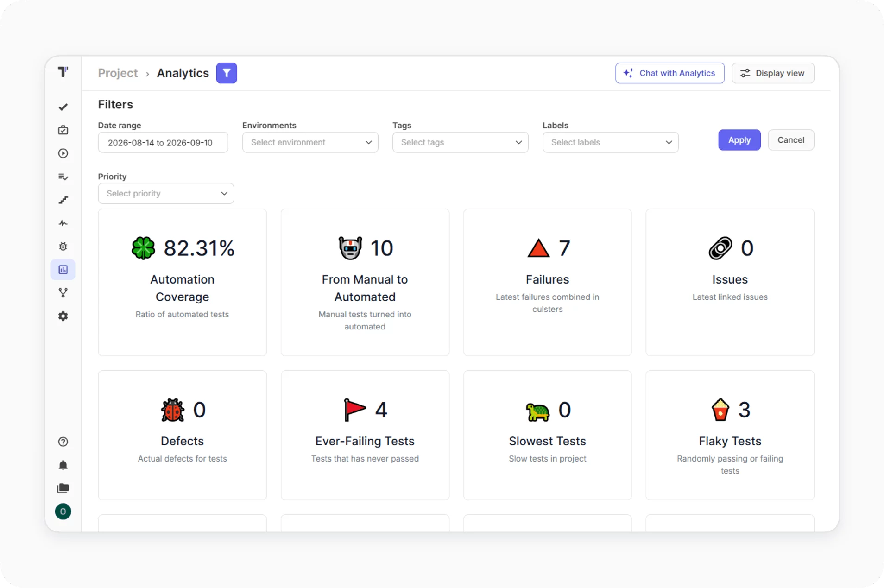The width and height of the screenshot is (884, 588).
Task: Click the robot From Manual to Automated icon
Action: click(350, 248)
